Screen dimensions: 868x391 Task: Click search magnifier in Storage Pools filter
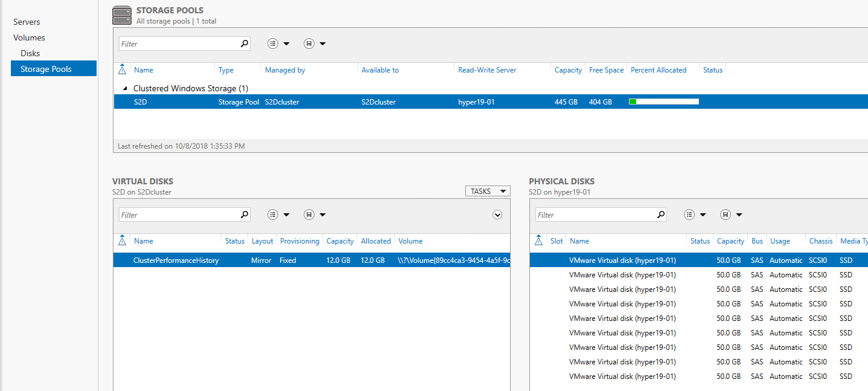[x=244, y=44]
